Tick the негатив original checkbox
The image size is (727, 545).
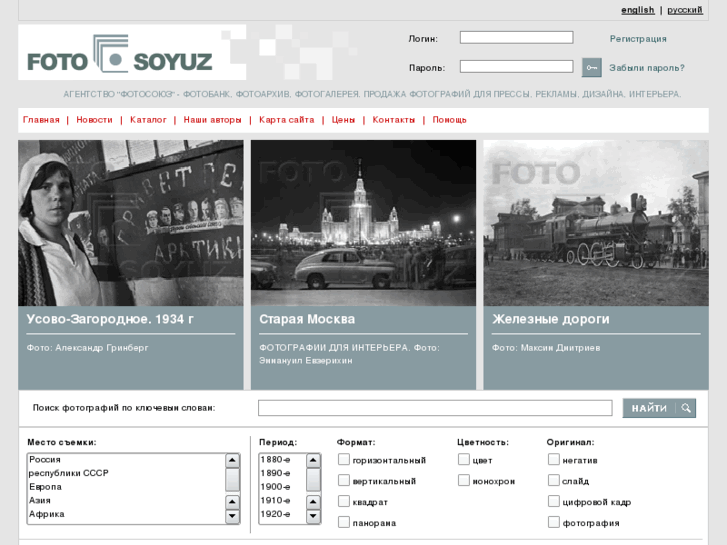[554, 459]
